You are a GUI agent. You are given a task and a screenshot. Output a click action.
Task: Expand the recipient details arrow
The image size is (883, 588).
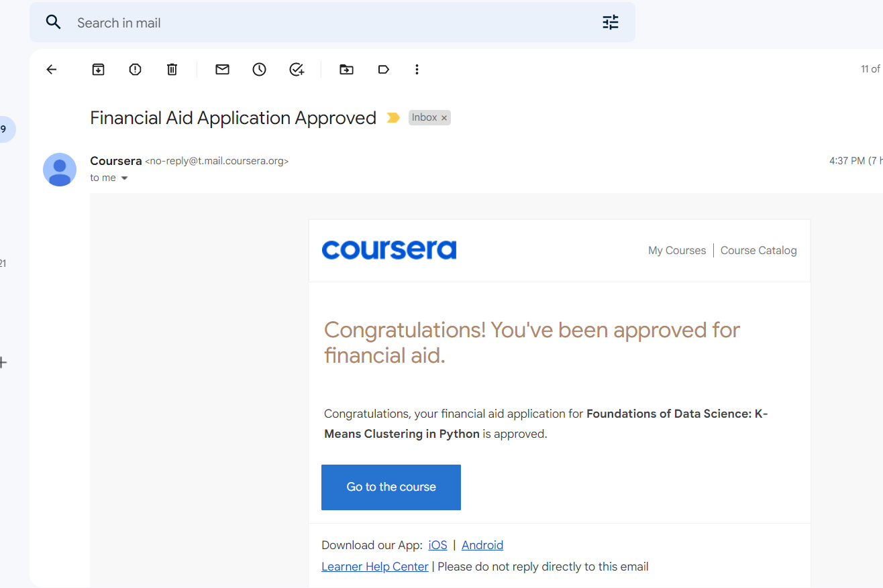(x=125, y=178)
